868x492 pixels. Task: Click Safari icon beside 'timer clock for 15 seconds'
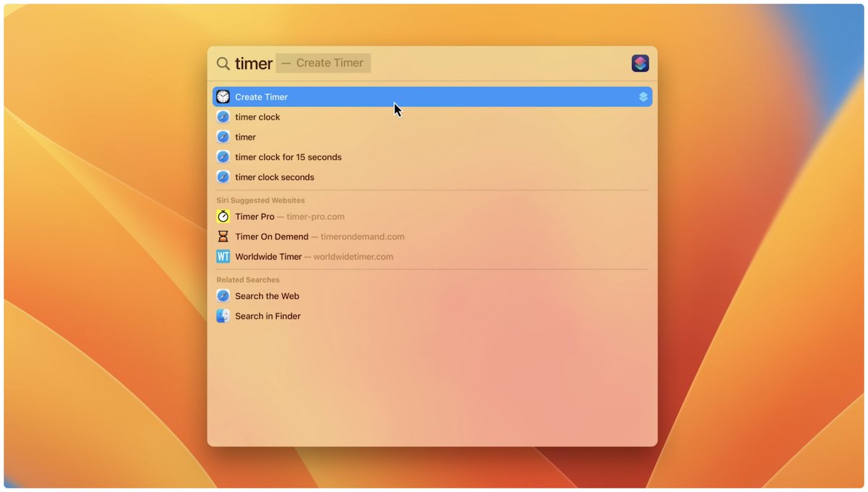tap(223, 157)
